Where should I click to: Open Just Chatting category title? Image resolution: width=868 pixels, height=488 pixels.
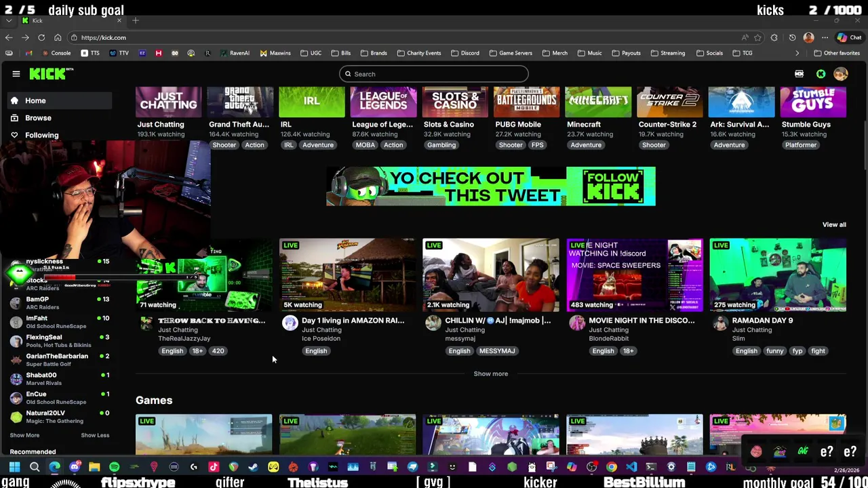coord(161,124)
